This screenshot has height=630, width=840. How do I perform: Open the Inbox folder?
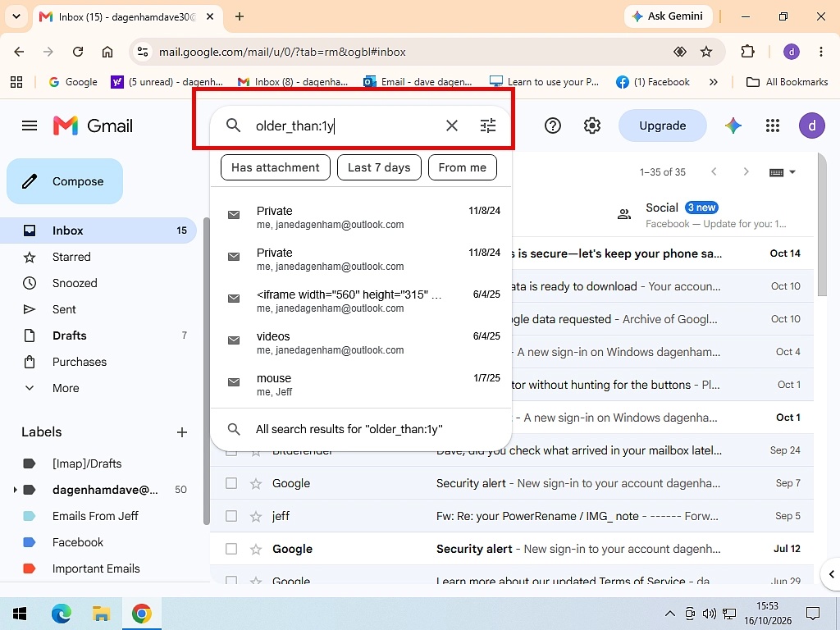(98, 231)
